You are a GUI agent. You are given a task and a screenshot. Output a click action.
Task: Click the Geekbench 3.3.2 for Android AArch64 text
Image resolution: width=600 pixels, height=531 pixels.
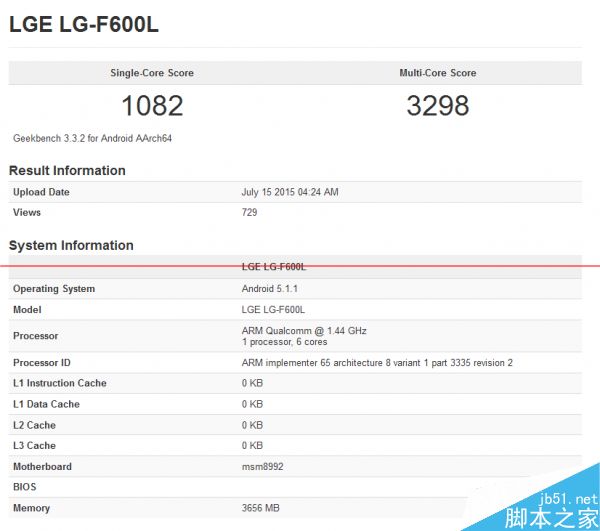[92, 138]
